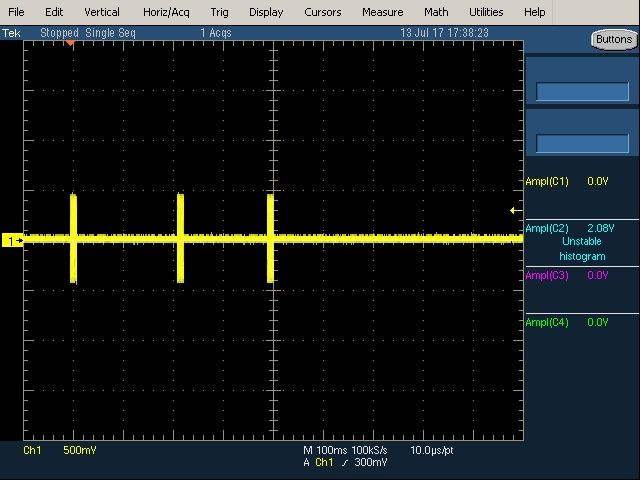Click the first pulse burst on waveform
Image resolution: width=640 pixels, height=480 pixels.
pyautogui.click(x=73, y=239)
